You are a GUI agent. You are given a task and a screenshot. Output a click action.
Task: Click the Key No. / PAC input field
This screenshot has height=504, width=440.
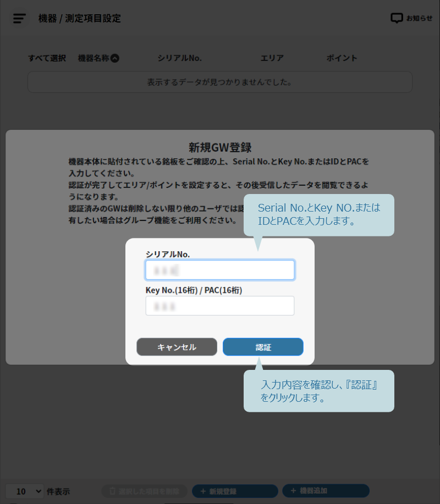tap(219, 306)
